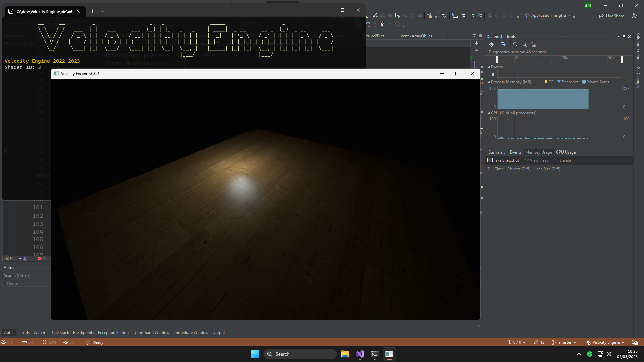The image size is (644, 362).
Task: Click the Step Over debug icon
Action: click(368, 24)
